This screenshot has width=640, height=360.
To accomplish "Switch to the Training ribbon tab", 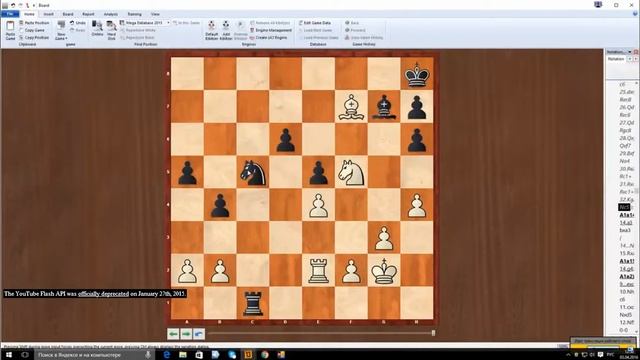I will [134, 14].
